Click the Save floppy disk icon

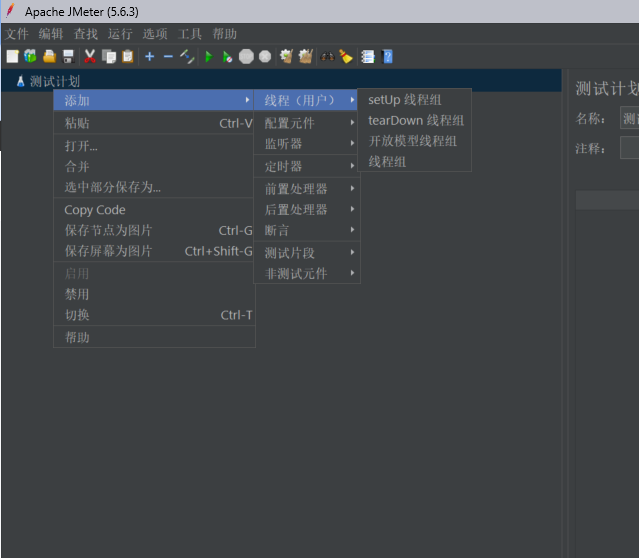click(68, 57)
